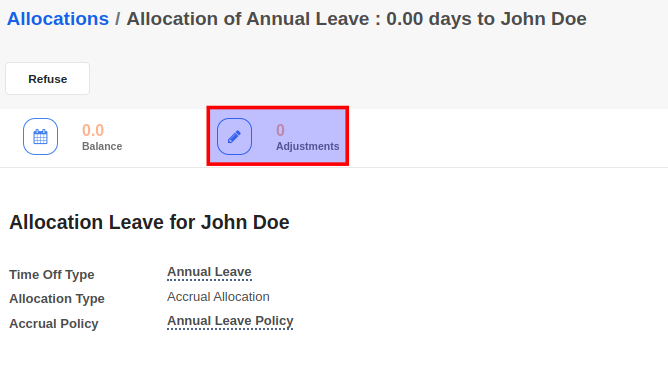668x382 pixels.
Task: Click the Adjustments label text
Action: pos(308,146)
